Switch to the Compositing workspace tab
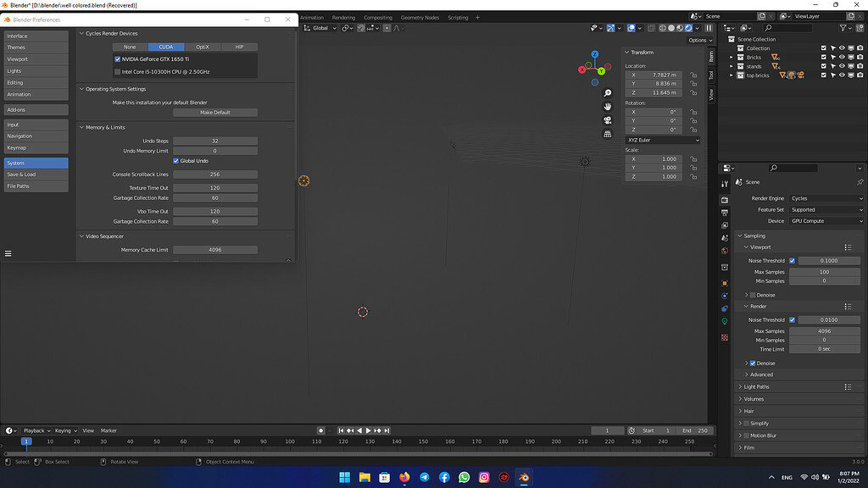 (x=378, y=18)
